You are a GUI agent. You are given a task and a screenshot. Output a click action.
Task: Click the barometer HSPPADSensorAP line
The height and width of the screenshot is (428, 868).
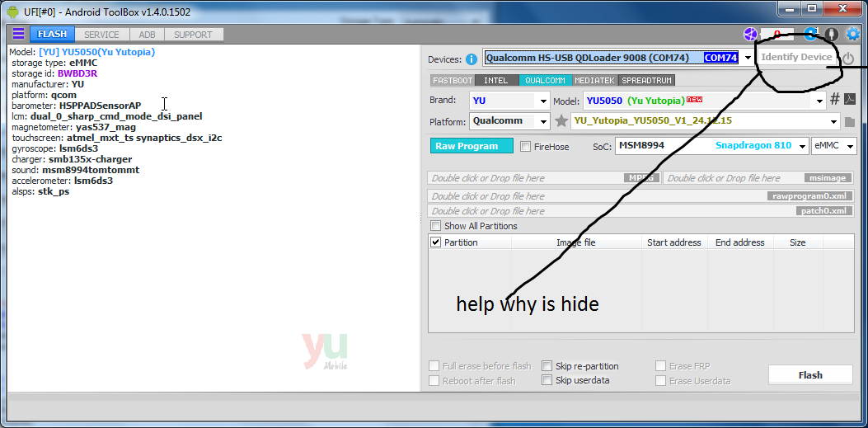click(x=77, y=106)
